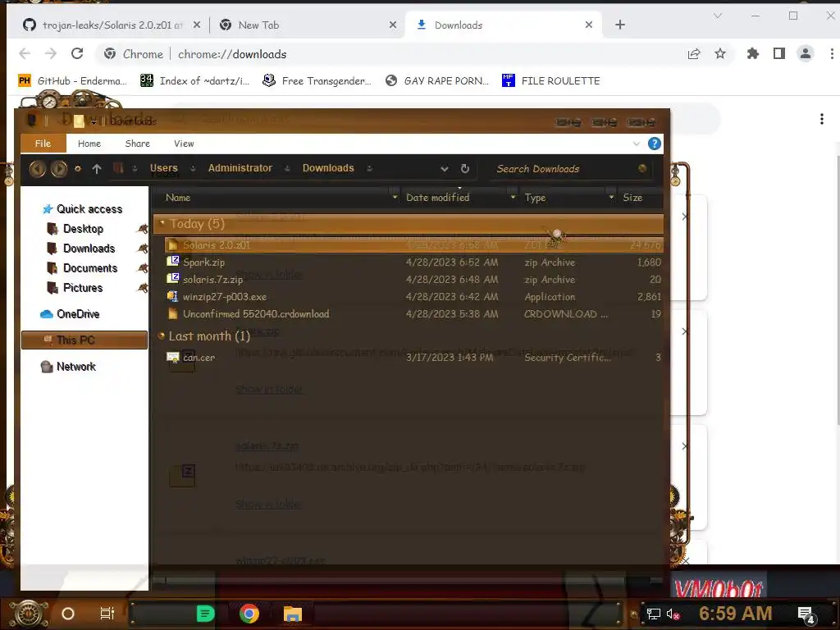Collapse the Today (5) group
The width and height of the screenshot is (840, 630).
tap(162, 223)
